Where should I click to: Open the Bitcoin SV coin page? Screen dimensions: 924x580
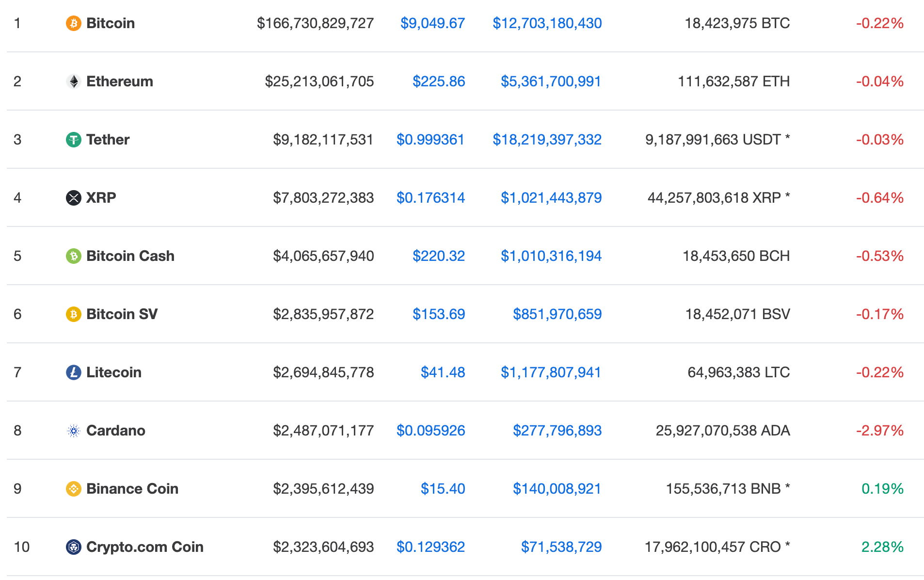point(122,314)
